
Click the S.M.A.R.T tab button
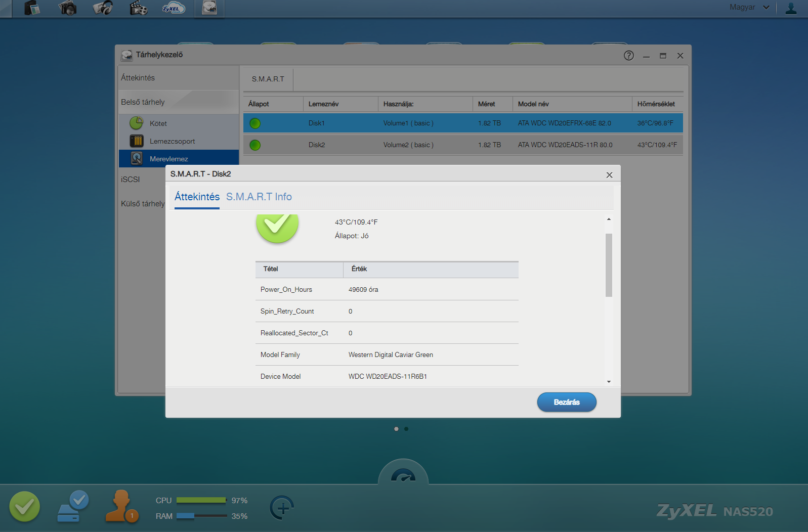click(x=268, y=79)
